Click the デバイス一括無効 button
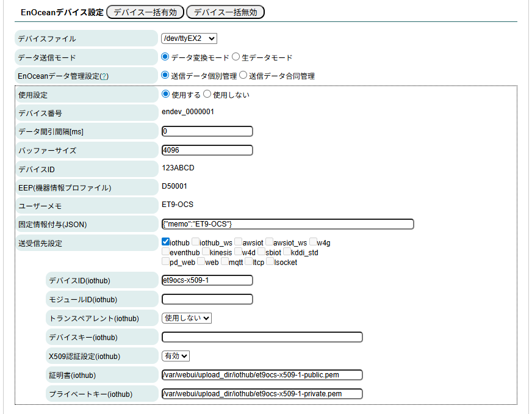The image size is (532, 414). (x=225, y=12)
